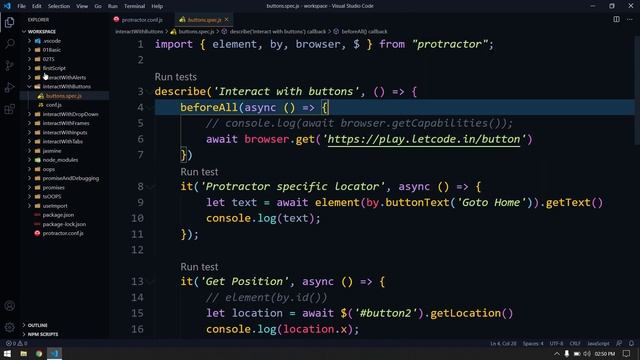This screenshot has height=360, width=640.
Task: Click Run test above 'Protractor specific locator'
Action: click(x=199, y=172)
